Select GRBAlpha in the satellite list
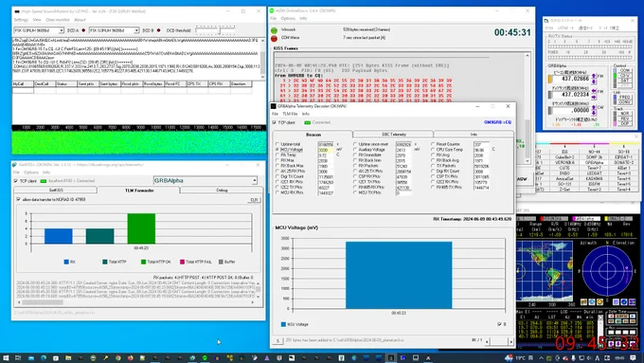Screen dimensions: 644x363 pos(594,162)
